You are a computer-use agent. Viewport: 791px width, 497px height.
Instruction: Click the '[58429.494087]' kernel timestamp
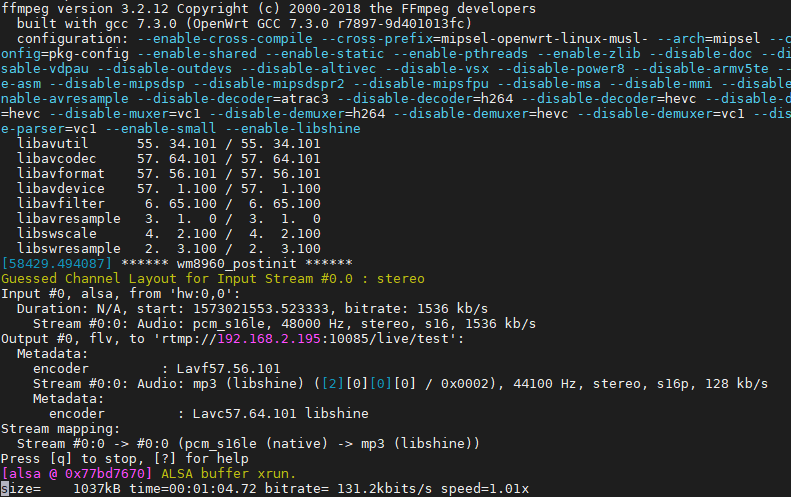pyautogui.click(x=56, y=263)
